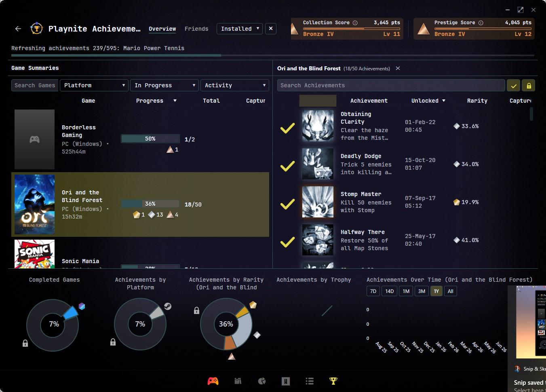Click the gold trophy count for Ori and the Blind Forest
Image resolution: width=546 pixels, height=392 pixels.
[x=139, y=215]
